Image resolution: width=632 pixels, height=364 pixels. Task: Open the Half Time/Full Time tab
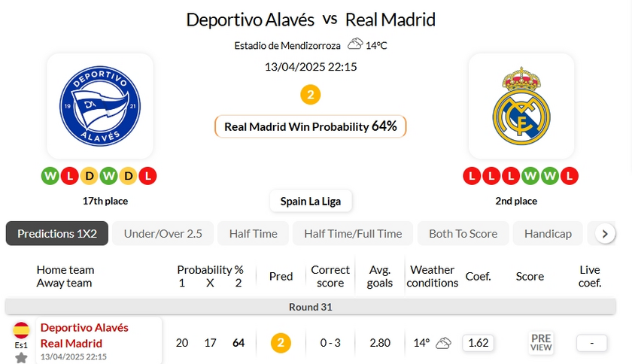pyautogui.click(x=353, y=233)
